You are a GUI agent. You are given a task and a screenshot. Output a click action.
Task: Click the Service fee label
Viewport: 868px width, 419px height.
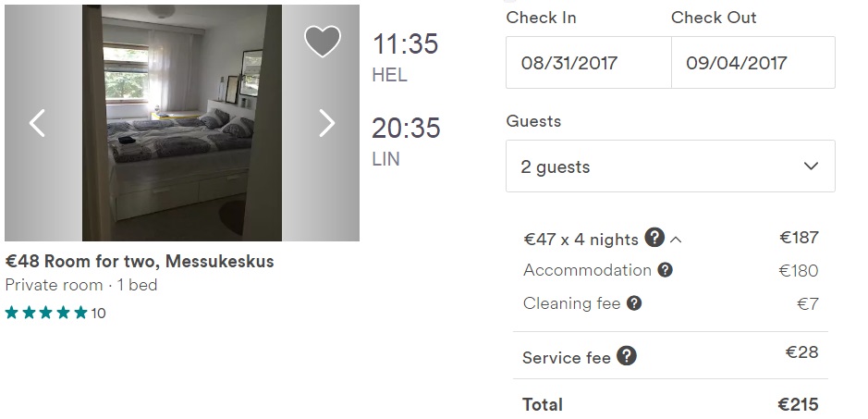point(566,357)
